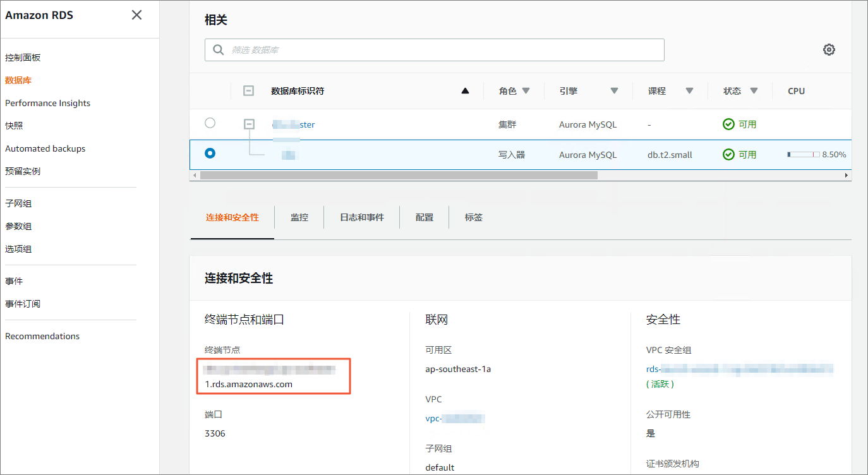This screenshot has width=868, height=475.
Task: Click the table horizontal scrollbar thumb
Action: tap(399, 175)
